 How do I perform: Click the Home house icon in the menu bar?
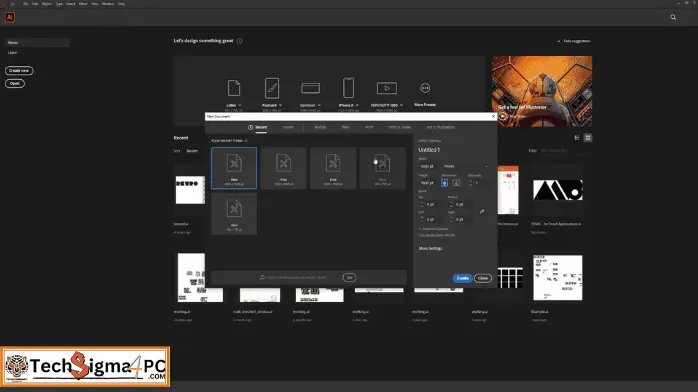tap(12, 4)
